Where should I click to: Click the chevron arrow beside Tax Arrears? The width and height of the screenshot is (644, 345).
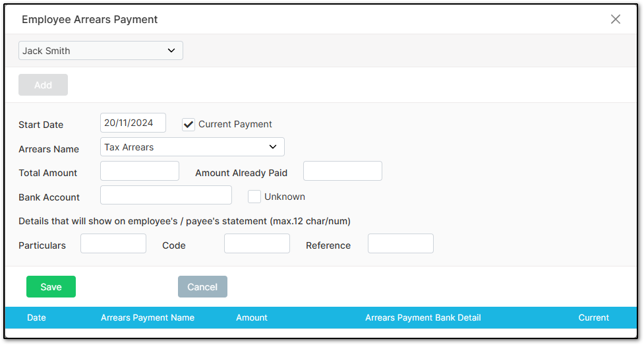coord(273,147)
